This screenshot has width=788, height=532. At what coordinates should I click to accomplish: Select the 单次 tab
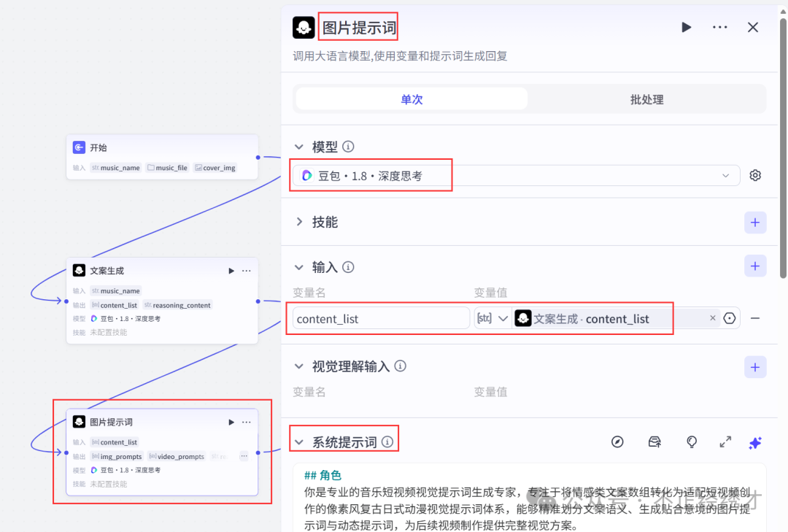pos(411,99)
